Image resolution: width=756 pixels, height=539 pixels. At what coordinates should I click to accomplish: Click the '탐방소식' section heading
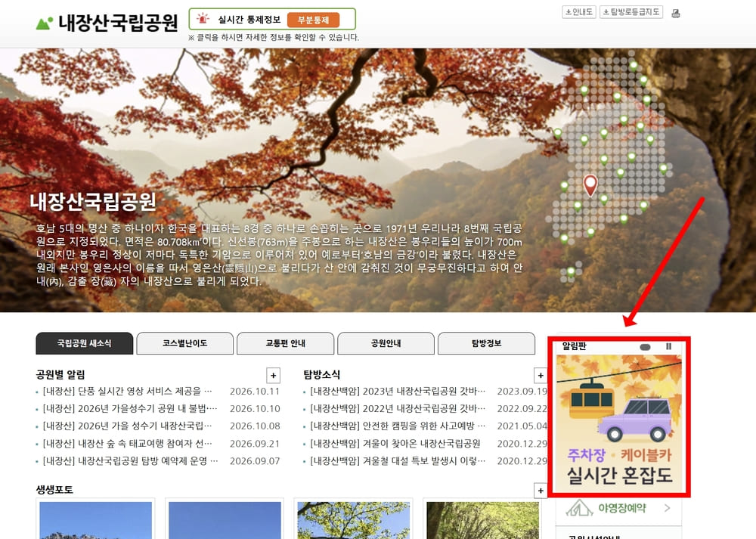click(x=321, y=375)
